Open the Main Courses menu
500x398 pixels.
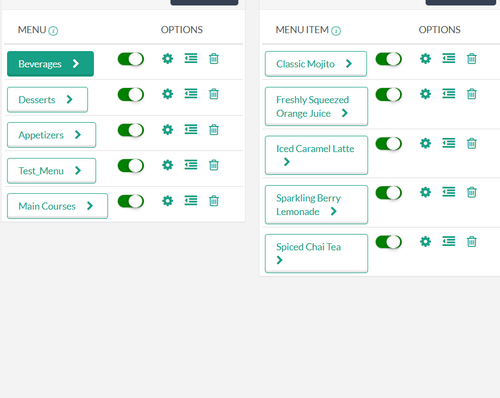click(57, 206)
